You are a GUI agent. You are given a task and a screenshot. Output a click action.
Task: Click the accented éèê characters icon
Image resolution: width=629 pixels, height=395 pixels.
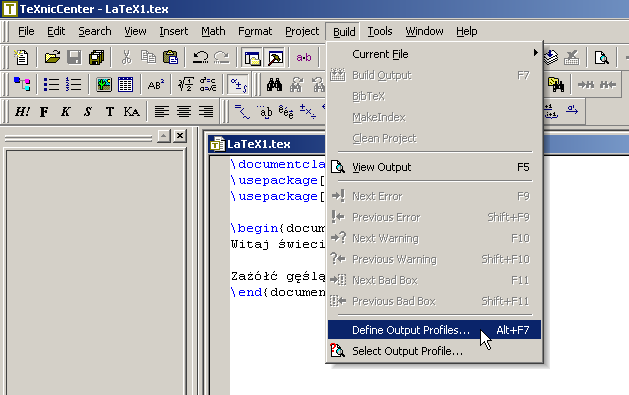tap(286, 112)
